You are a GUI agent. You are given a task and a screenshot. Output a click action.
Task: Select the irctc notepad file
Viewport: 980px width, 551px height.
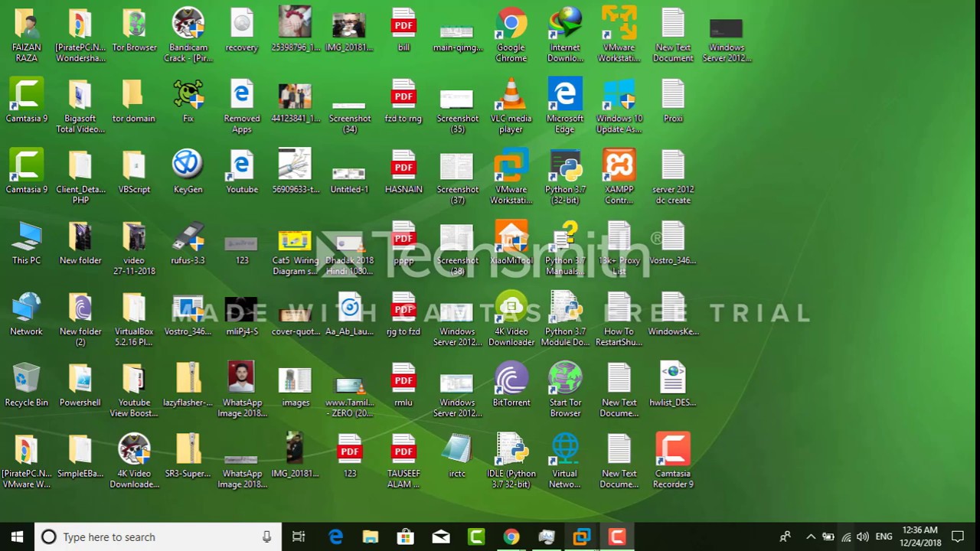[457, 457]
